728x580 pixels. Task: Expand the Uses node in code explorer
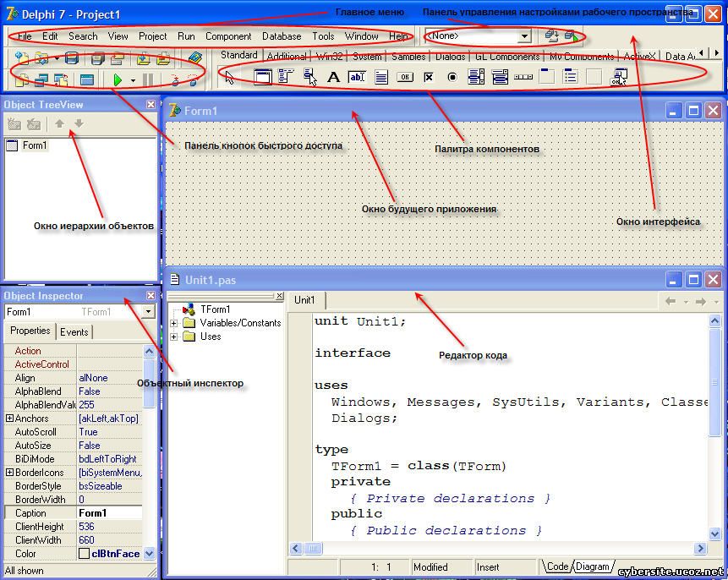tap(173, 337)
